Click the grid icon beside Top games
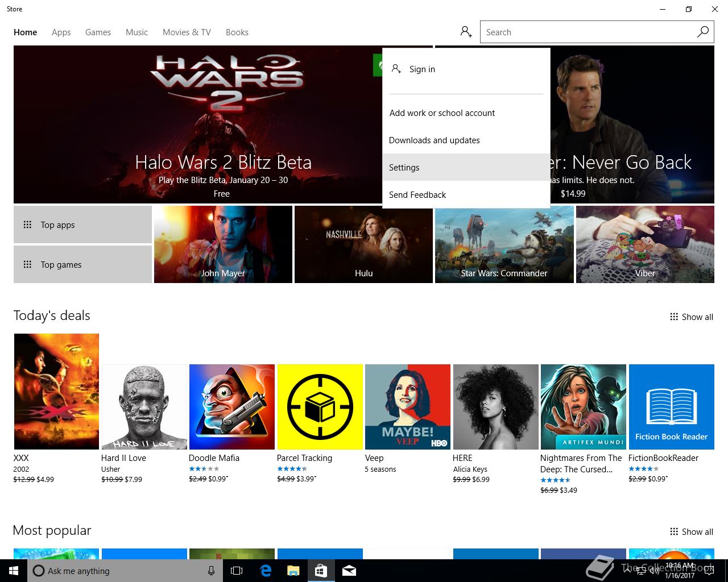 pos(27,264)
